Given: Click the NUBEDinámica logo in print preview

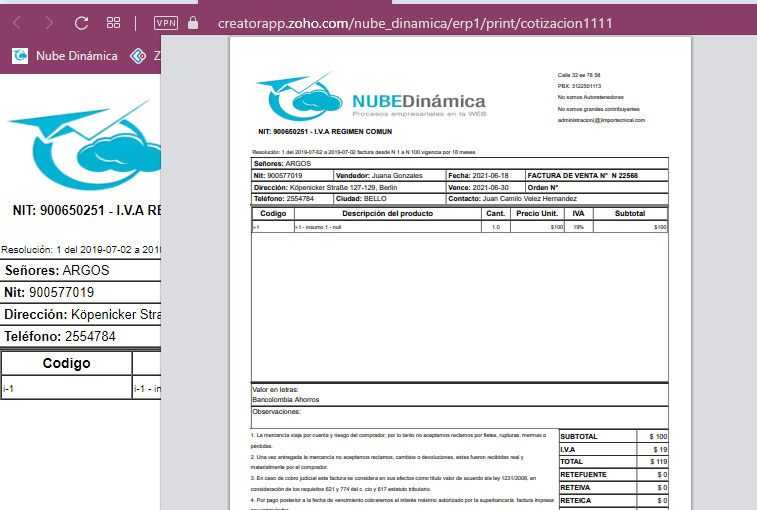Looking at the screenshot, I should point(371,97).
